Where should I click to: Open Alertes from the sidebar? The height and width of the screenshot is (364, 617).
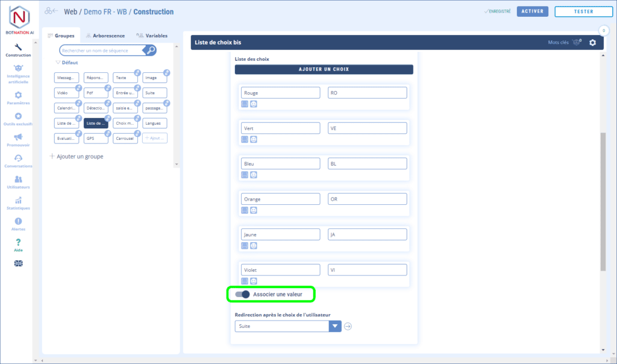18,224
